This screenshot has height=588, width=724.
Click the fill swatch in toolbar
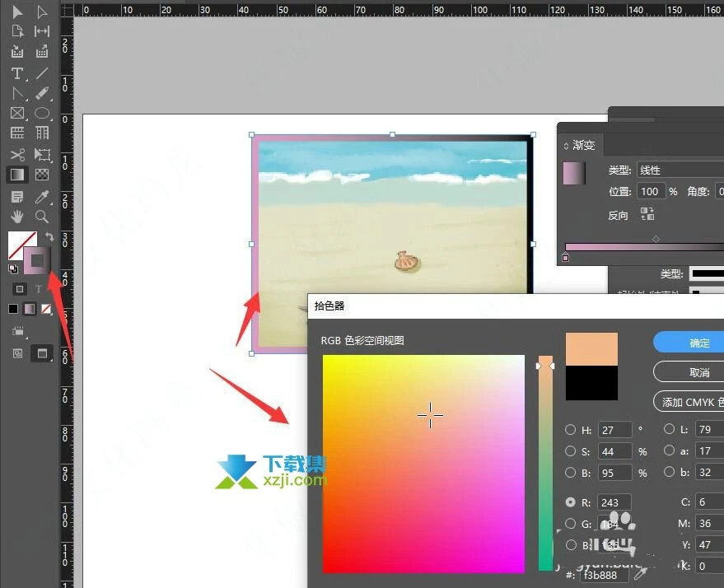[18, 241]
